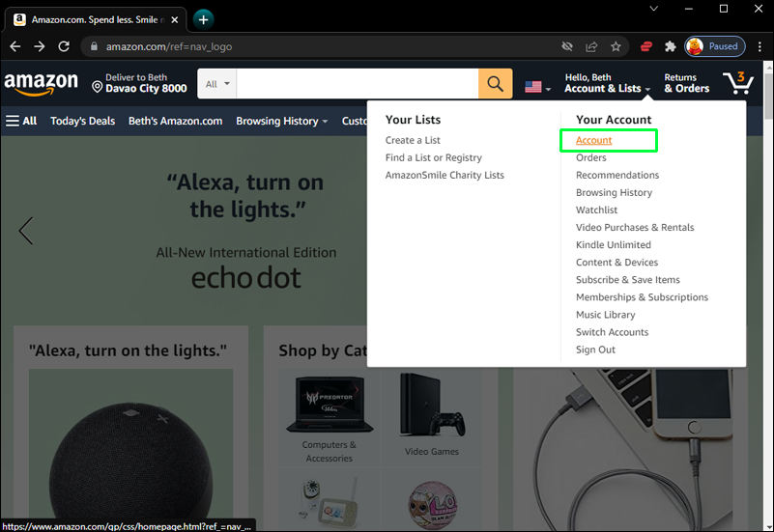The height and width of the screenshot is (532, 774).
Task: Open the shopping cart icon
Action: (738, 83)
